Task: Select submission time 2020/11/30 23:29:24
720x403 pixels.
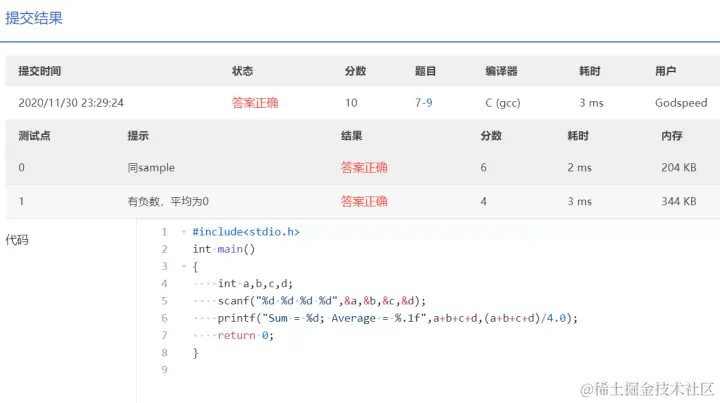Action: 71,103
